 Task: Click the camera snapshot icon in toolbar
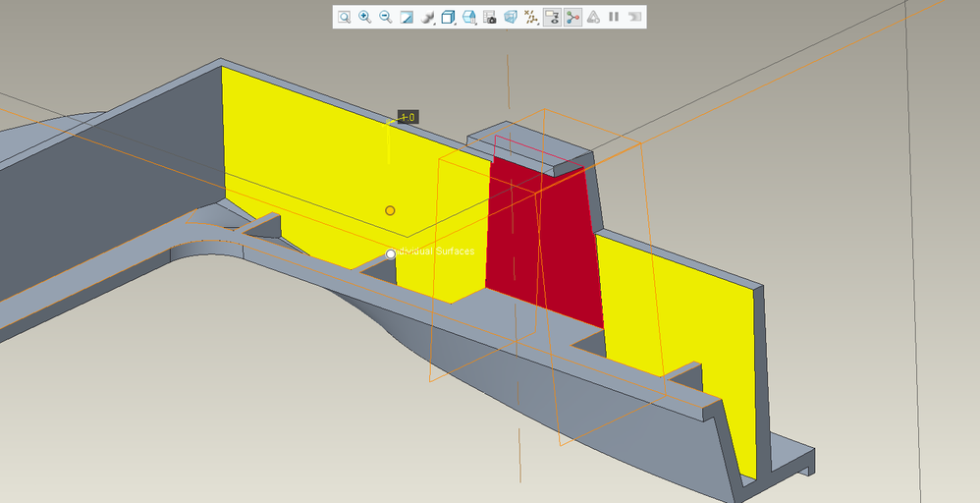pyautogui.click(x=490, y=17)
